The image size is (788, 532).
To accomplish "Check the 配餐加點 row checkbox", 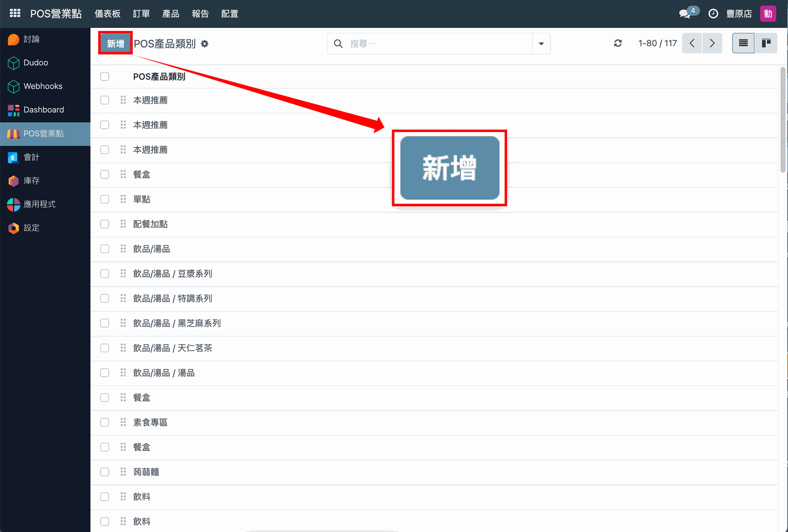I will 105,224.
